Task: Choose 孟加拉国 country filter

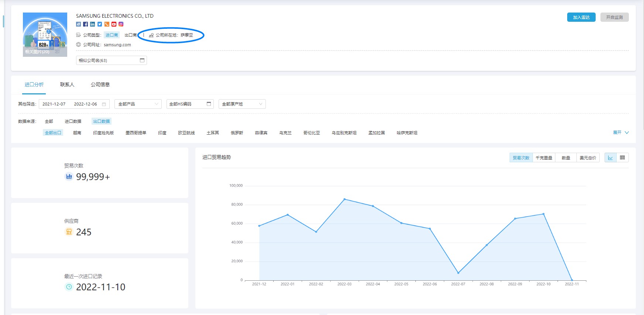Action: (x=377, y=133)
